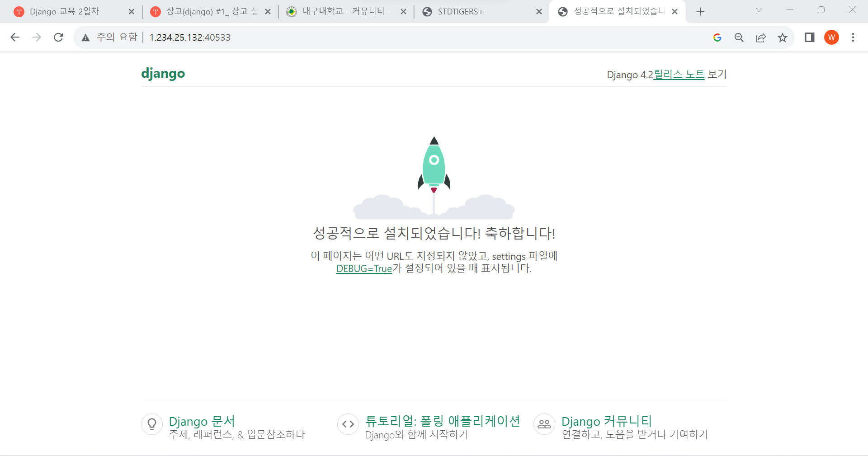Click the 성공적으로 설치되었습니다! 축하합니다! heading

434,233
